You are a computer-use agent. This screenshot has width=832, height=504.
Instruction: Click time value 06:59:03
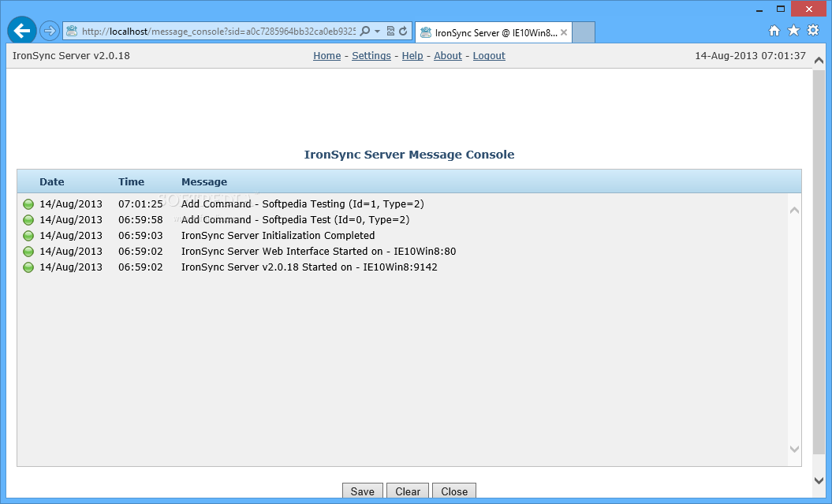140,236
